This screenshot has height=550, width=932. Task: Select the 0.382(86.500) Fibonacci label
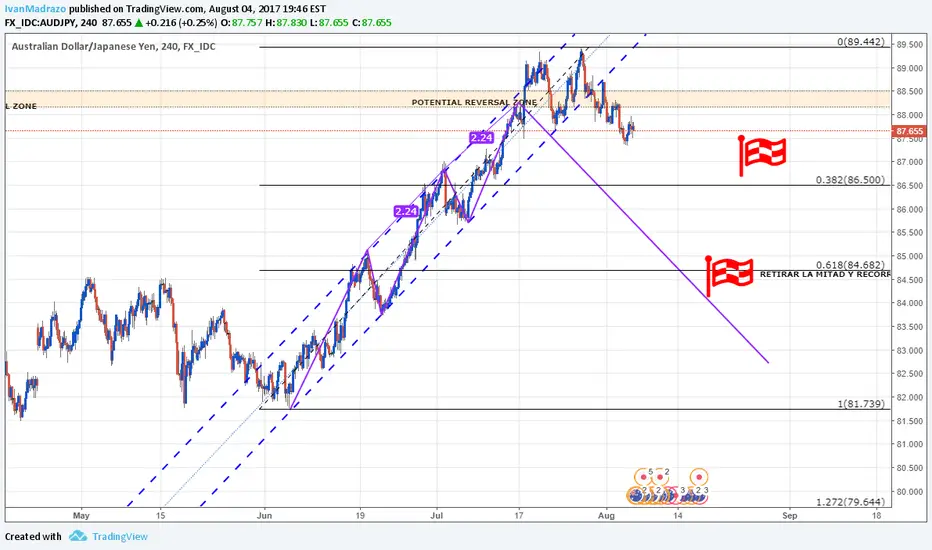coord(850,180)
